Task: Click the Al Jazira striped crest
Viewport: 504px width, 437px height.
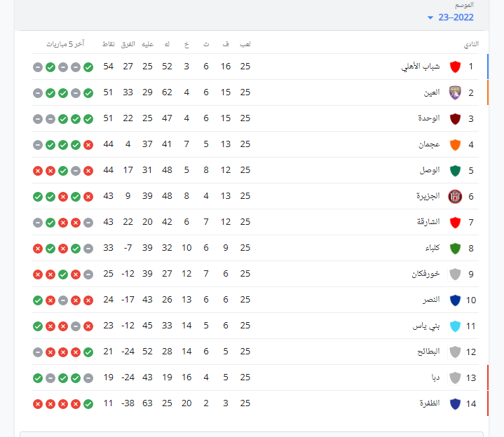Action: click(455, 197)
